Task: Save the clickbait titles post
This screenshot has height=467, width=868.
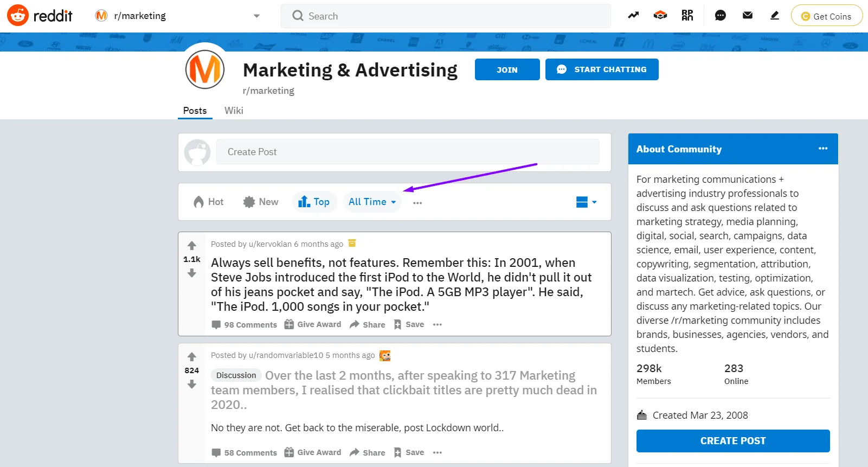Action: [x=409, y=452]
